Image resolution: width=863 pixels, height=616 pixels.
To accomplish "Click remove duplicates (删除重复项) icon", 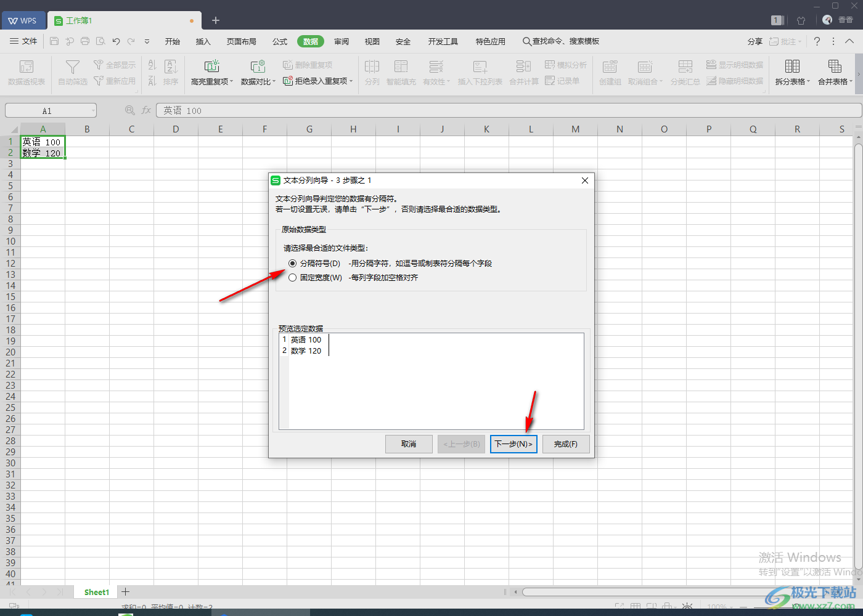I will 288,65.
